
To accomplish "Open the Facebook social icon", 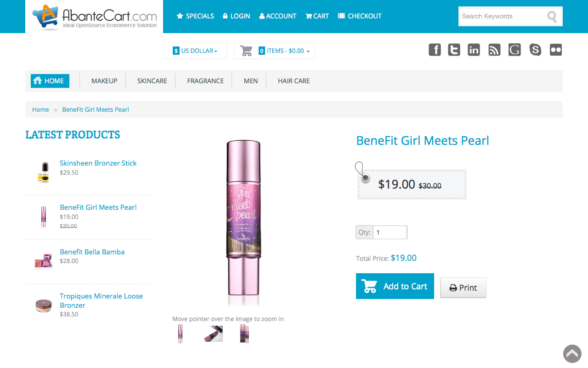I will (x=435, y=50).
